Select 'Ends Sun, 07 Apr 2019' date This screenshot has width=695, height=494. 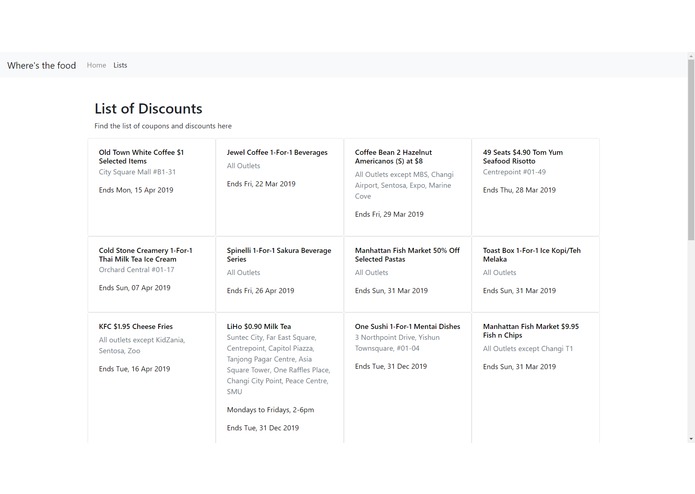pyautogui.click(x=135, y=288)
